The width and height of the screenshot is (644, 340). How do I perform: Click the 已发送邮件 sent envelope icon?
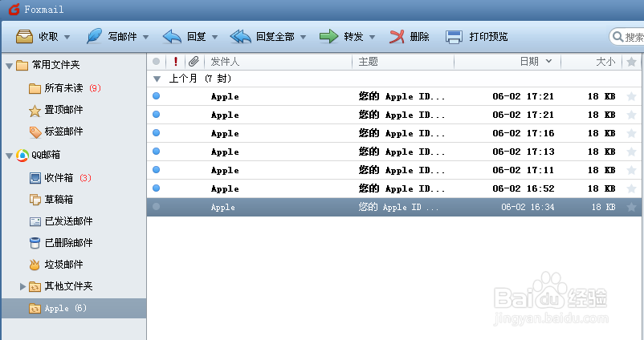point(35,221)
